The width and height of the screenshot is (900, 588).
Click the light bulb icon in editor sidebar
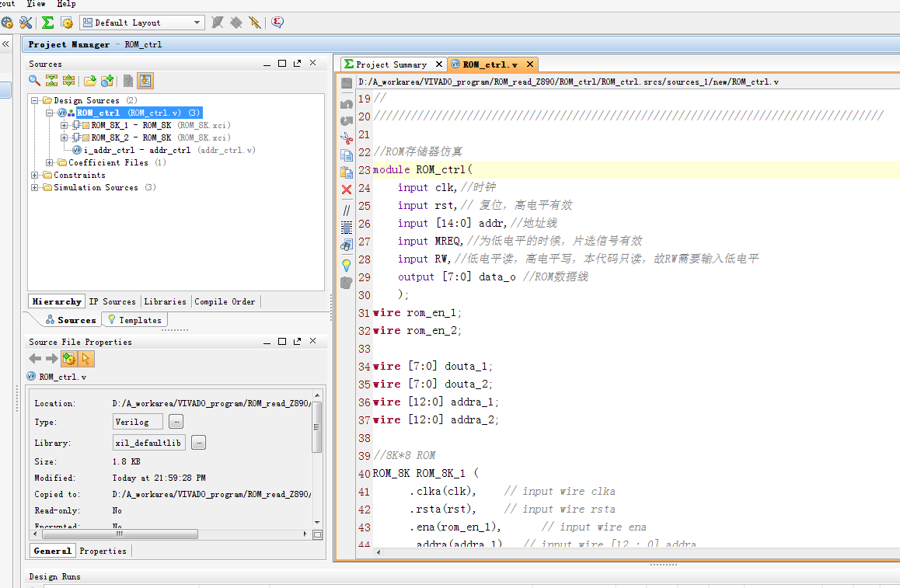347,265
